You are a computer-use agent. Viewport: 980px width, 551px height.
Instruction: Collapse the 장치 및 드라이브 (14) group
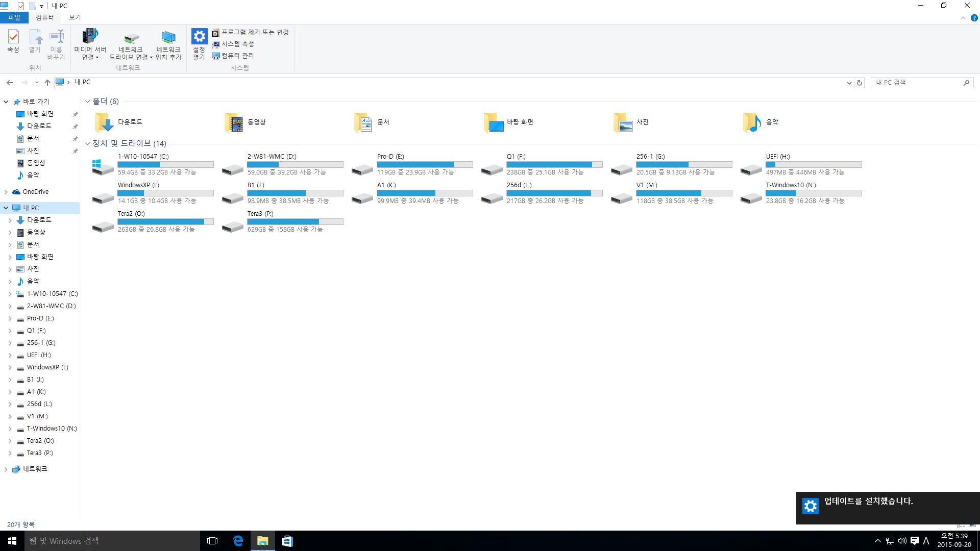pyautogui.click(x=87, y=143)
